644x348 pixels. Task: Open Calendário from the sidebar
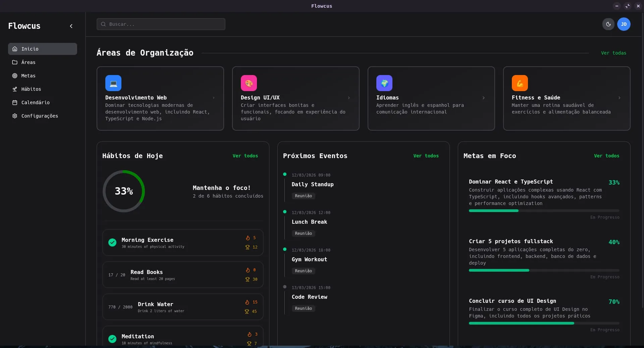click(35, 102)
